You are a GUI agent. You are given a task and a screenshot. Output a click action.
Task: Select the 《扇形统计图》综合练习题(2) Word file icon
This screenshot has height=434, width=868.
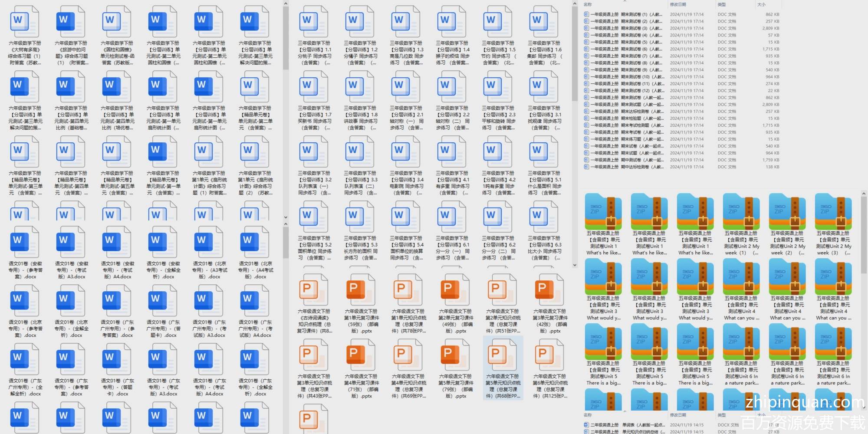click(255, 151)
